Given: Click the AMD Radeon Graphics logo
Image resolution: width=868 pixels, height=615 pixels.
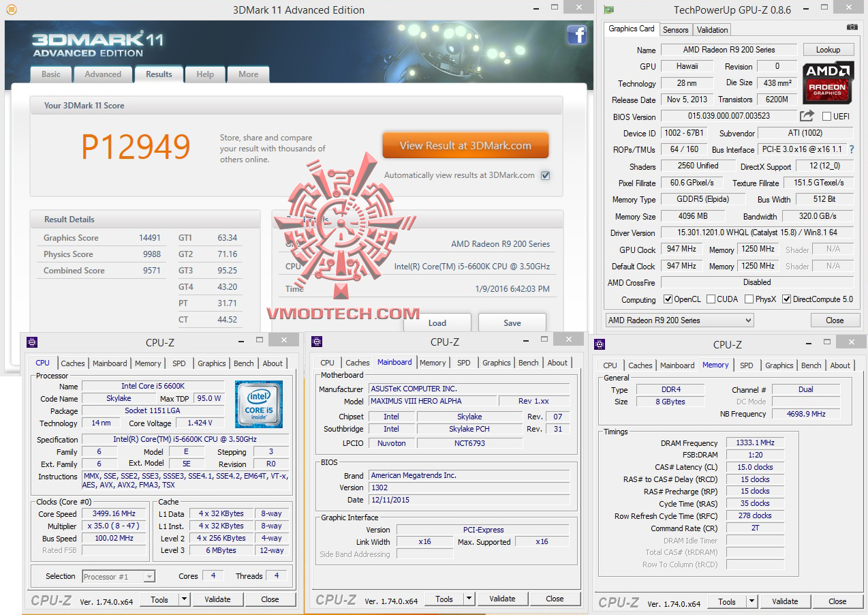Looking at the screenshot, I should [x=828, y=82].
